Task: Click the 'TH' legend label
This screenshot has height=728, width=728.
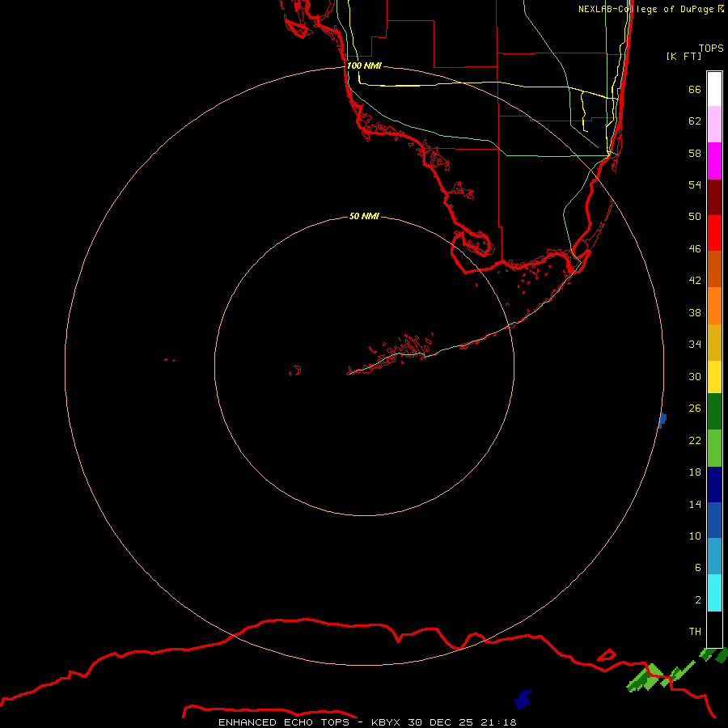Action: [695, 632]
